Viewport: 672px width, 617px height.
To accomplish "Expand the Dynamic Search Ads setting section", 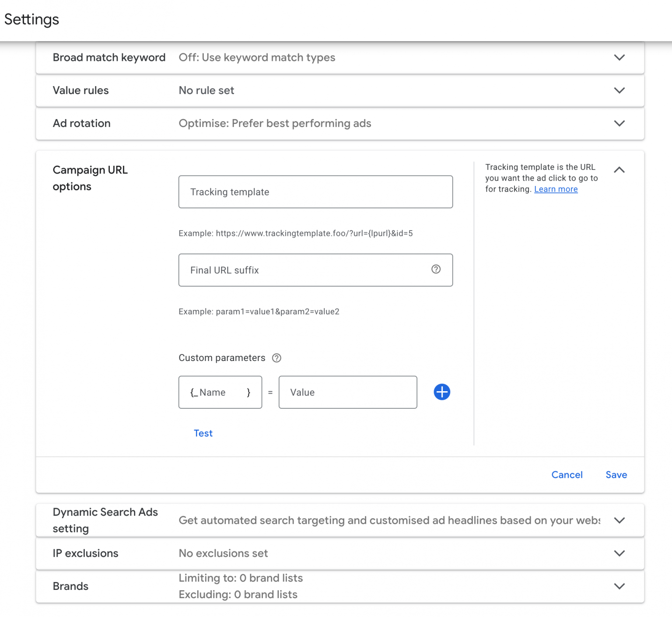I will (x=619, y=520).
